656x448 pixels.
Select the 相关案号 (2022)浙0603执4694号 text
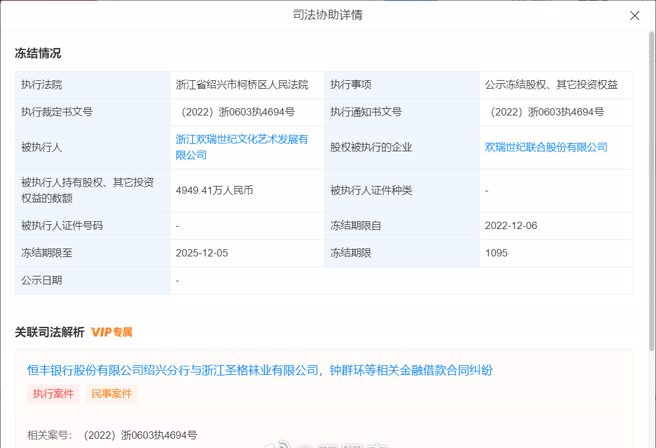point(140,435)
